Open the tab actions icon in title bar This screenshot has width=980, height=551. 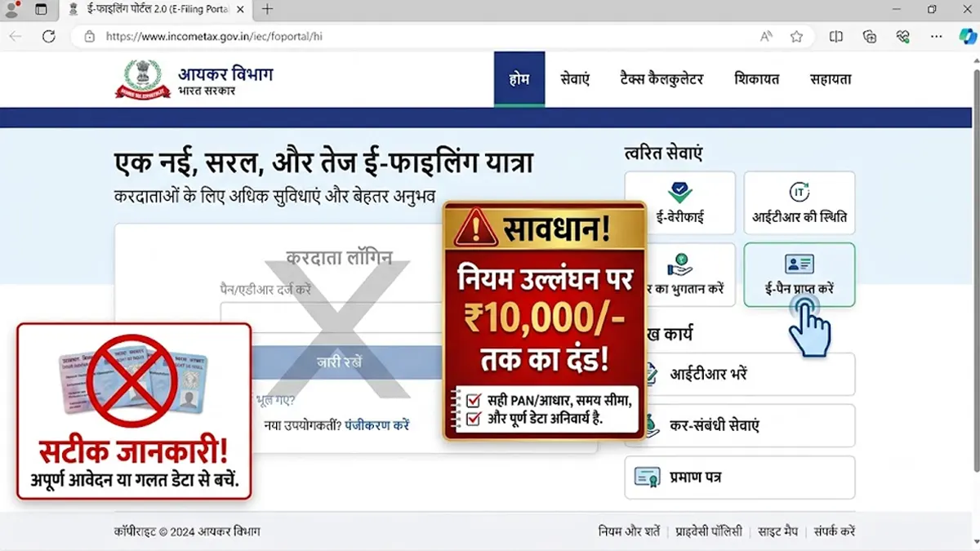click(41, 10)
